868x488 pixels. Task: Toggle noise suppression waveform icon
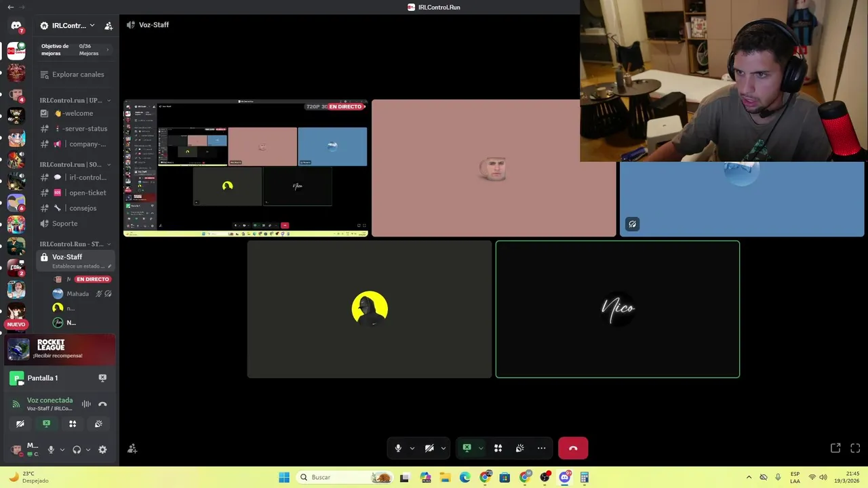[86, 404]
